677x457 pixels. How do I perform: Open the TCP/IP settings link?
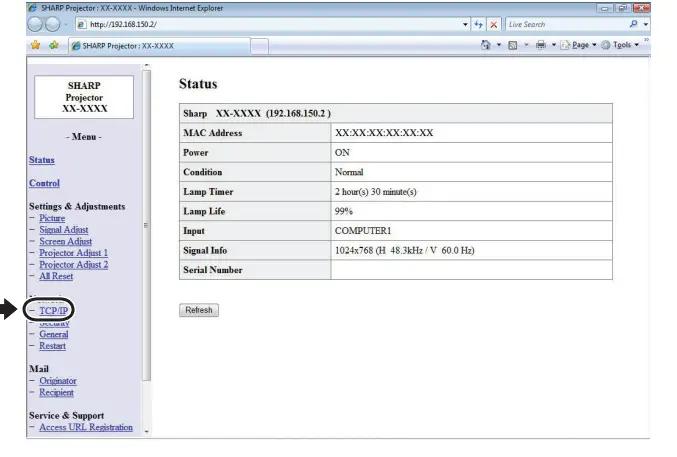pyautogui.click(x=54, y=311)
